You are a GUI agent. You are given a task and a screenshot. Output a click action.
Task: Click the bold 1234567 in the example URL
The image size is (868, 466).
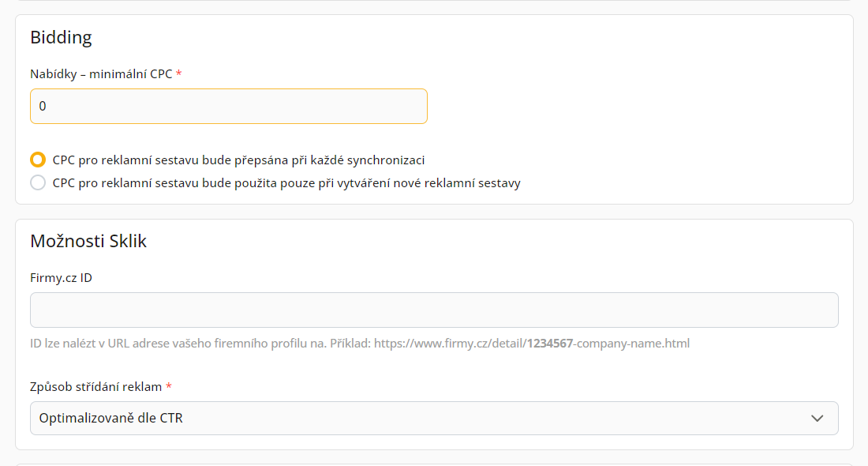tap(550, 344)
